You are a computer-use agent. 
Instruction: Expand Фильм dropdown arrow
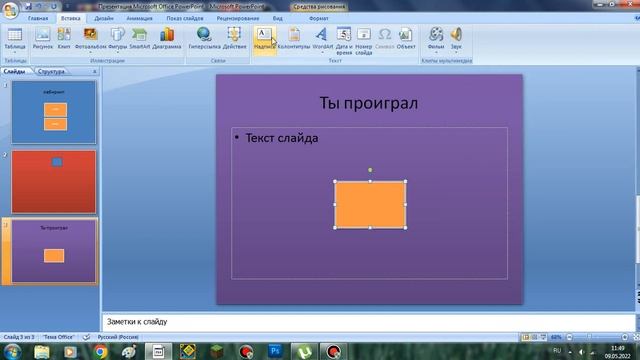(x=436, y=52)
